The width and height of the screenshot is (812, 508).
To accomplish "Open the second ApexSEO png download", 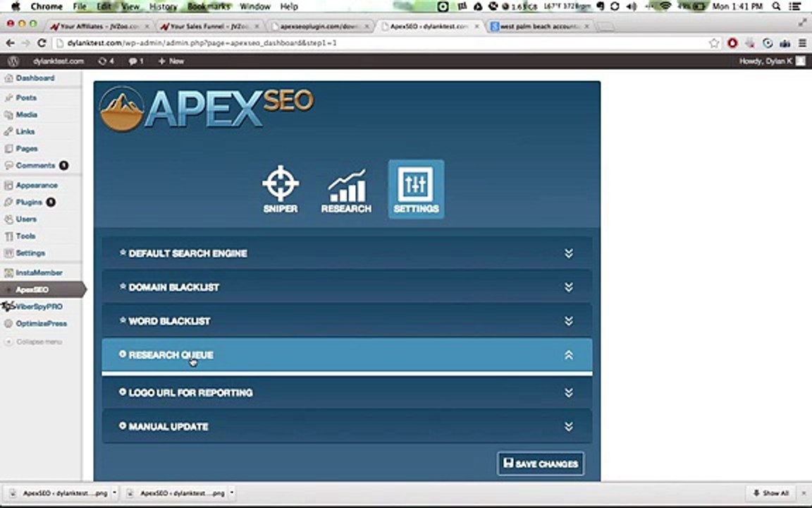I will pyautogui.click(x=177, y=493).
